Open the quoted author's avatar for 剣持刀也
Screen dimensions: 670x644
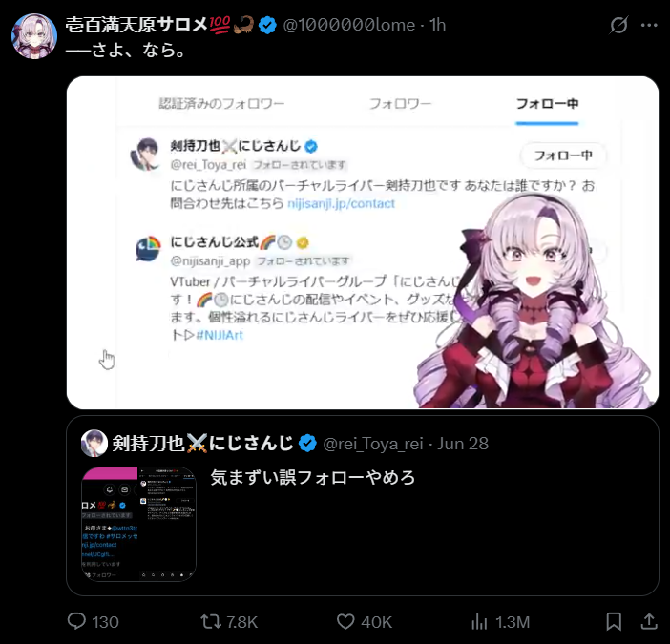click(x=94, y=444)
